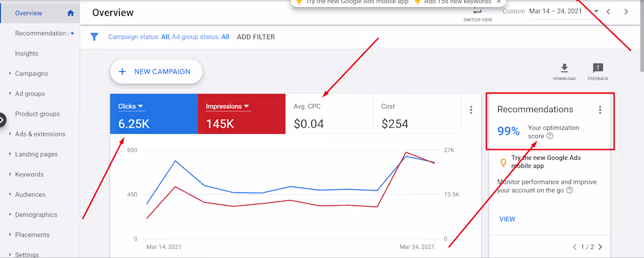Image resolution: width=644 pixels, height=258 pixels.
Task: Select Product groups in the sidebar
Action: pyautogui.click(x=37, y=114)
